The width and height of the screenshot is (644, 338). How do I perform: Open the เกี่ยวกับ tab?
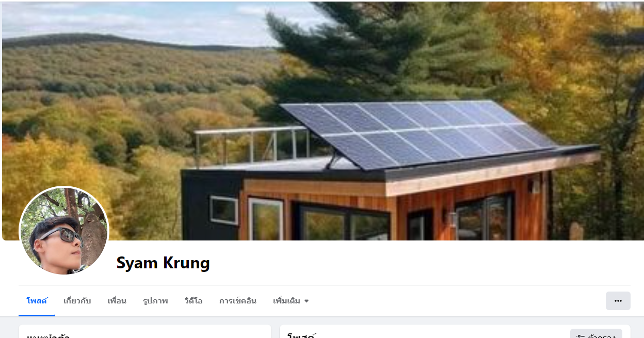pos(77,301)
